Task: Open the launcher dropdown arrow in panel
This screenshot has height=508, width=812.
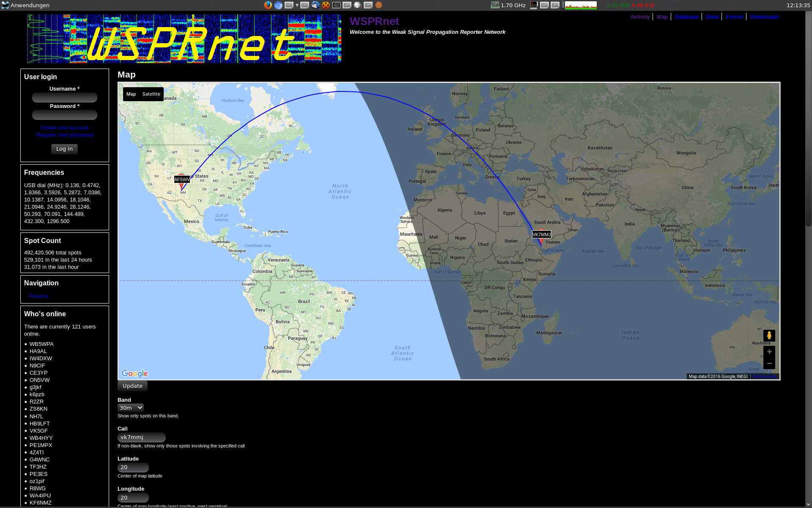Action: [297, 5]
